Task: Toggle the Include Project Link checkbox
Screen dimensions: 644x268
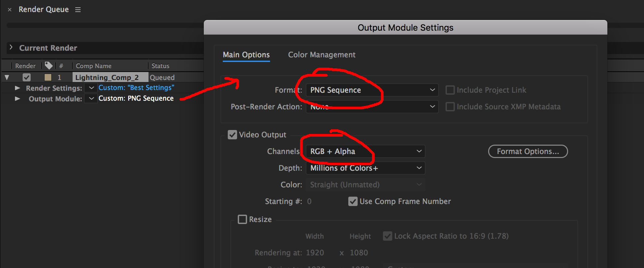Action: point(450,90)
